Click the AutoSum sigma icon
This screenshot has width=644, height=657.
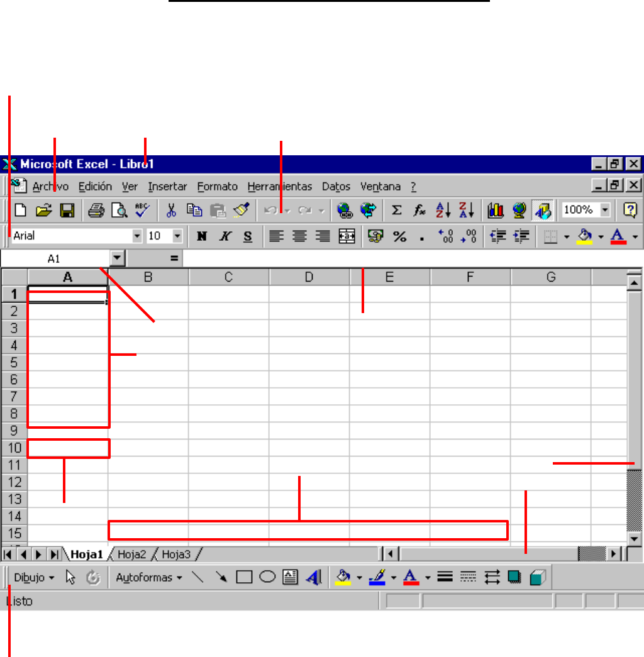point(397,210)
